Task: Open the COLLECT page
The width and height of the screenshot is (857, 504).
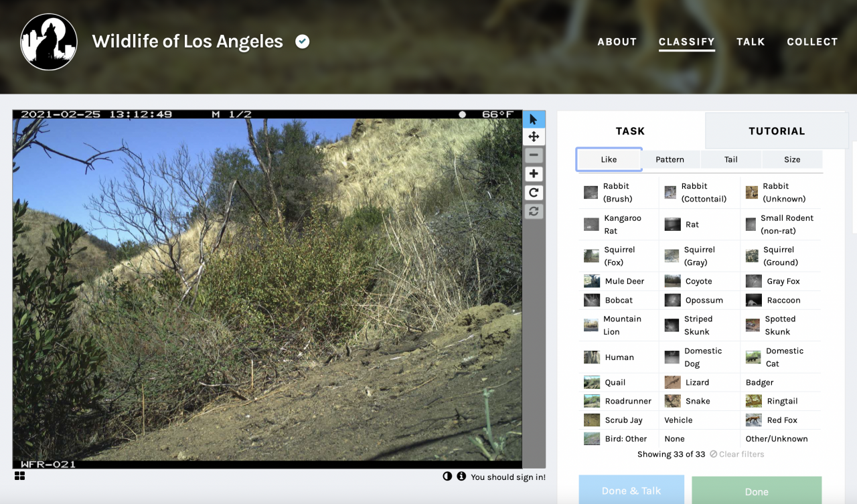Action: (812, 41)
